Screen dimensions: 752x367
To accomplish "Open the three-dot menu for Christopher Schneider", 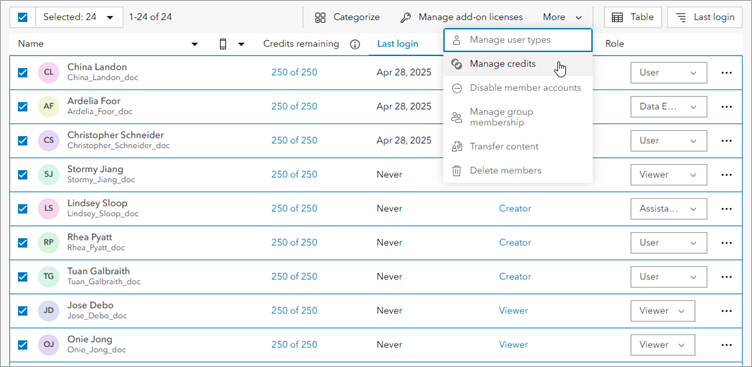I will click(727, 141).
